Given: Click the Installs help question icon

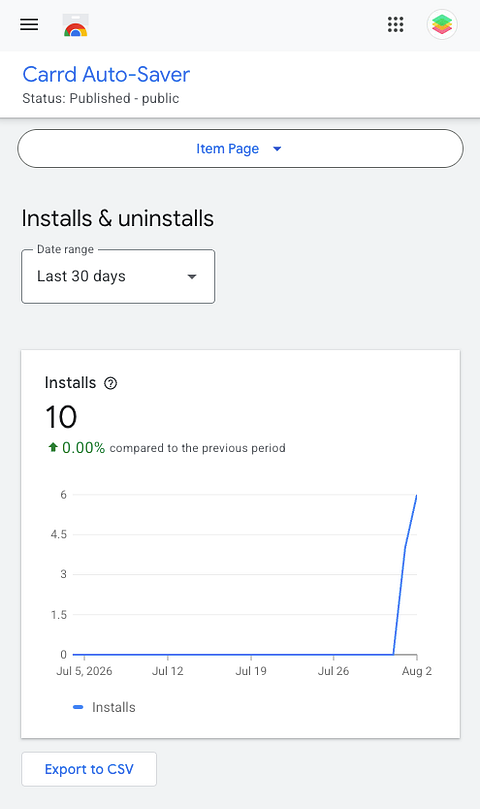Looking at the screenshot, I should (110, 383).
